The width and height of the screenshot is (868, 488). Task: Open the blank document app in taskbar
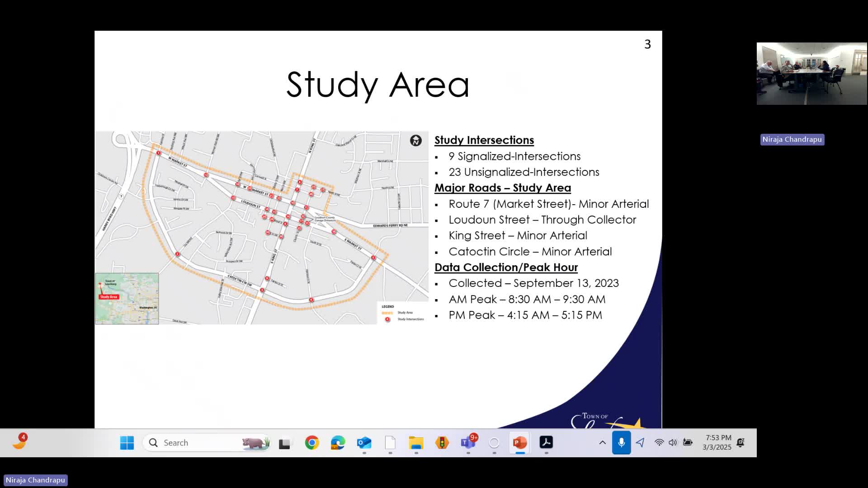click(390, 443)
